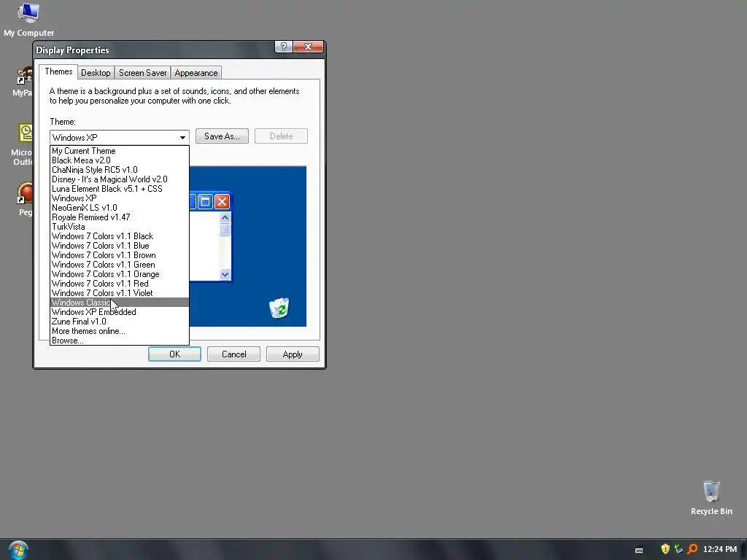Click the preview window's scroll down arrow

pos(225,274)
